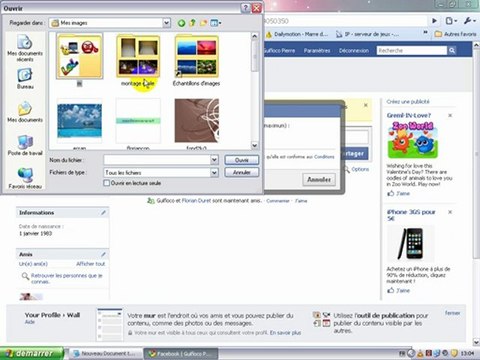Edit the Informations section pencil icon
This screenshot has width=480, height=360.
[x=103, y=213]
